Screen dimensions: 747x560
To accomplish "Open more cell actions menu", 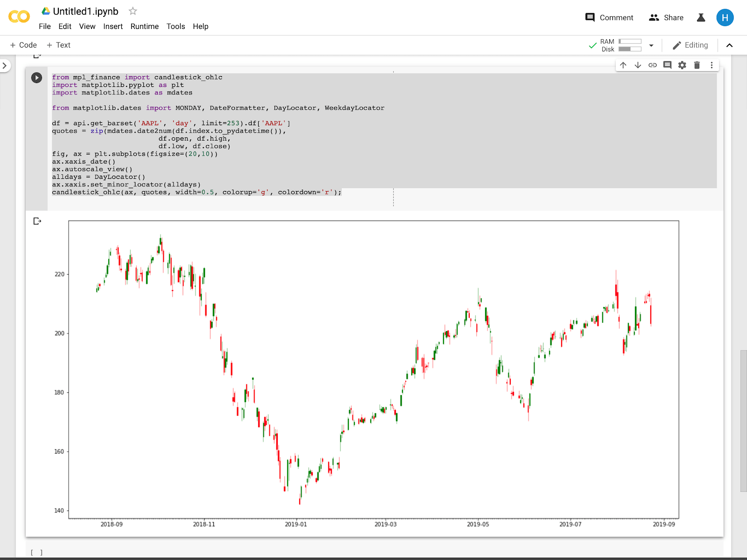I will point(712,65).
